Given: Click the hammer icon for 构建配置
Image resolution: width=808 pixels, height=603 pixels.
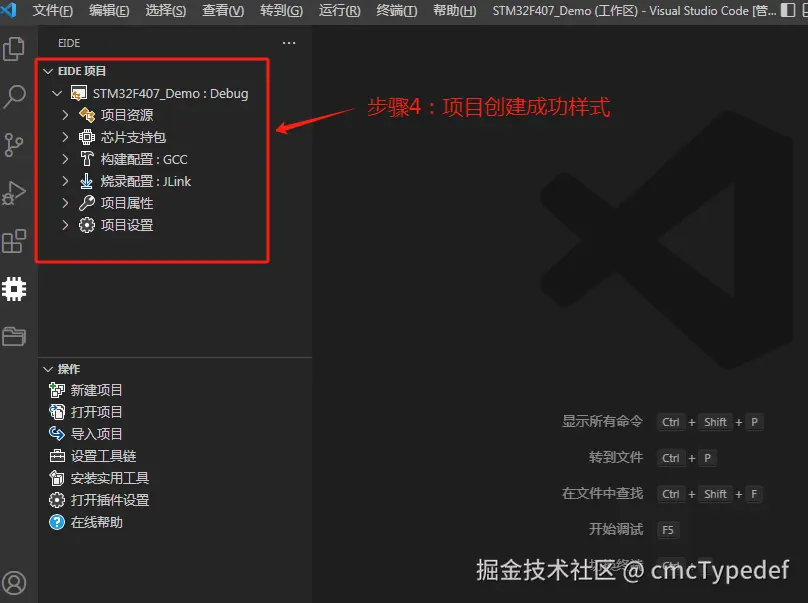Looking at the screenshot, I should tap(87, 159).
